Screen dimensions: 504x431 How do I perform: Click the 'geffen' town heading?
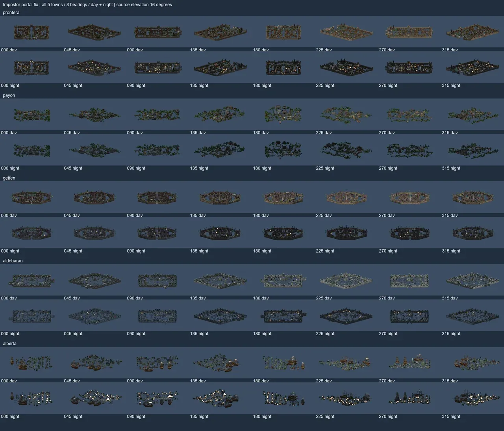tap(9, 178)
